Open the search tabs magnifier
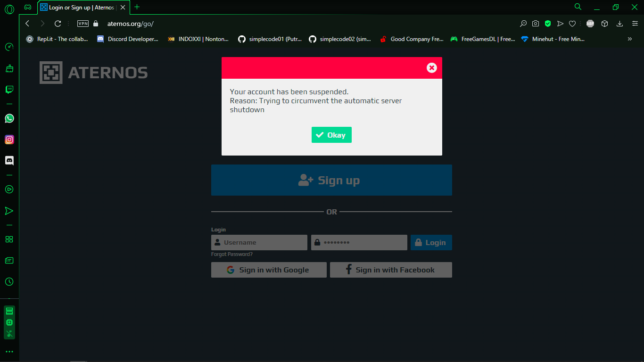The width and height of the screenshot is (644, 362). [x=578, y=7]
